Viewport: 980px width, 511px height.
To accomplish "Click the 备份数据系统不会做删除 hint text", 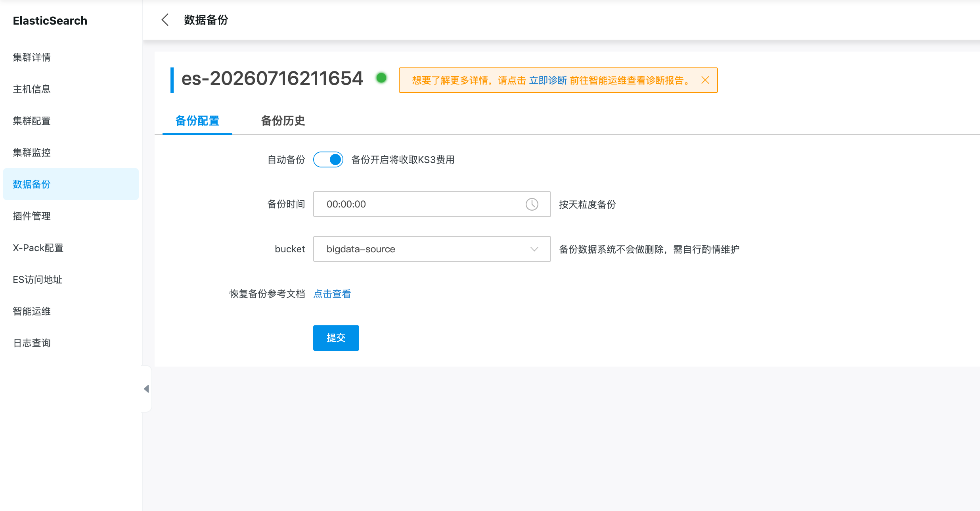I will (649, 250).
